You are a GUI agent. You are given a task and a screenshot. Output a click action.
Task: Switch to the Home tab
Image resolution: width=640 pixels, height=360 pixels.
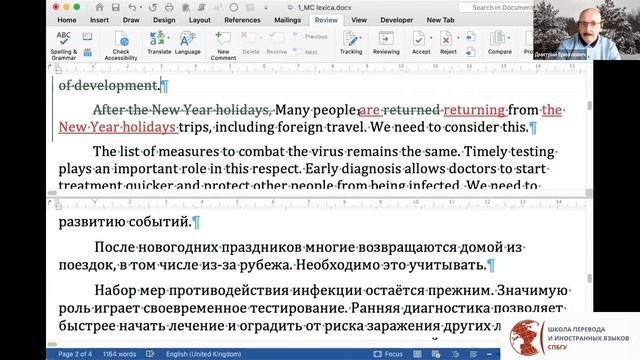pos(67,20)
